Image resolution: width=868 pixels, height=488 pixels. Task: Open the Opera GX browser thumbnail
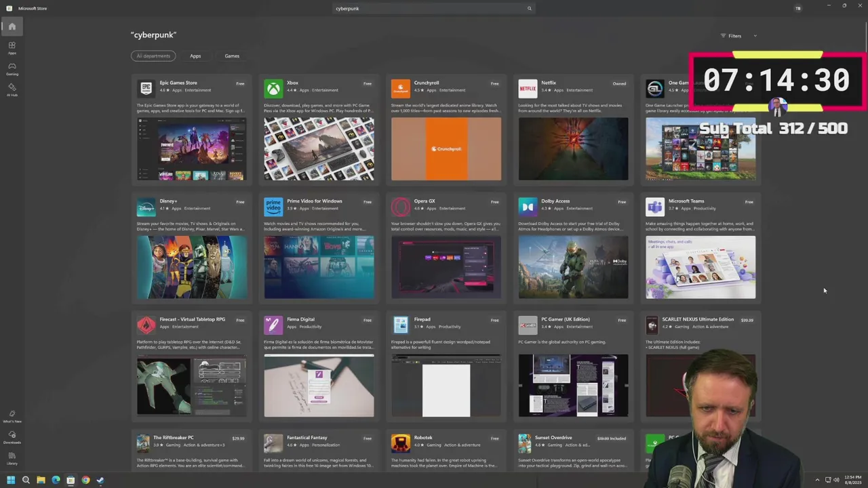pyautogui.click(x=446, y=267)
